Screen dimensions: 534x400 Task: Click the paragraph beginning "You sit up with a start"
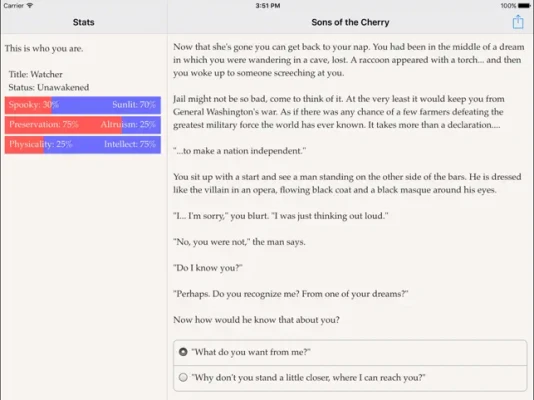(347, 183)
